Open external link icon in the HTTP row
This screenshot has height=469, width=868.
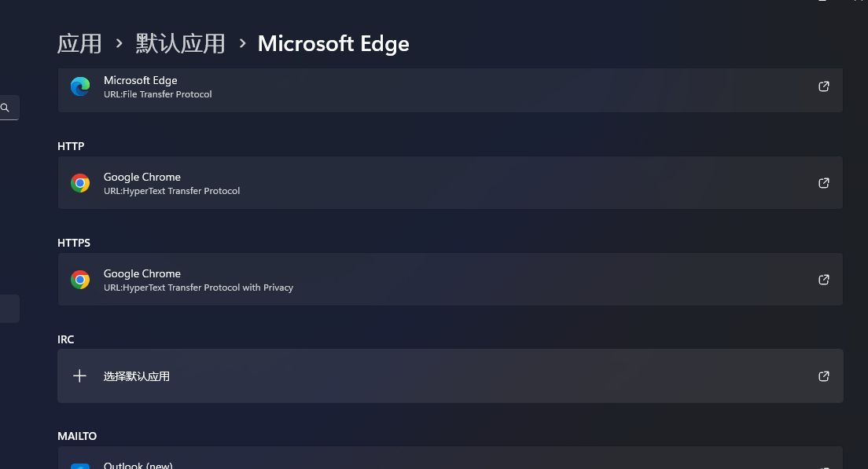click(824, 183)
